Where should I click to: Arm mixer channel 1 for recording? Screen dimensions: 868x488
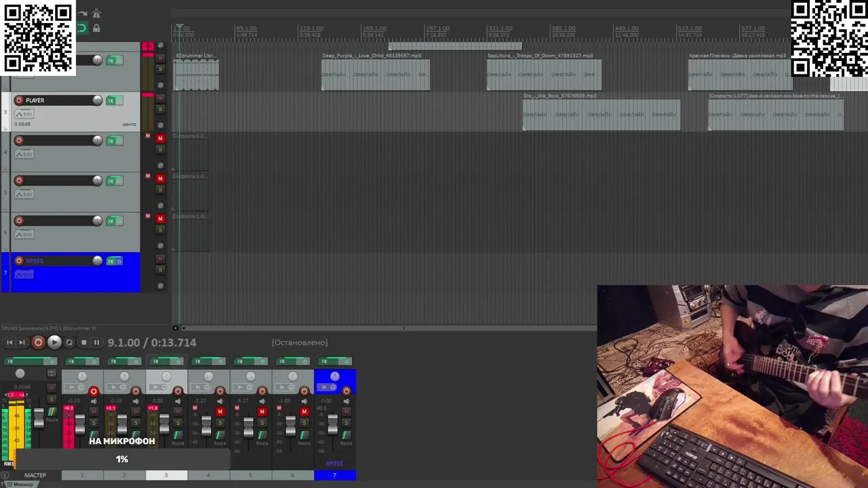click(x=94, y=391)
